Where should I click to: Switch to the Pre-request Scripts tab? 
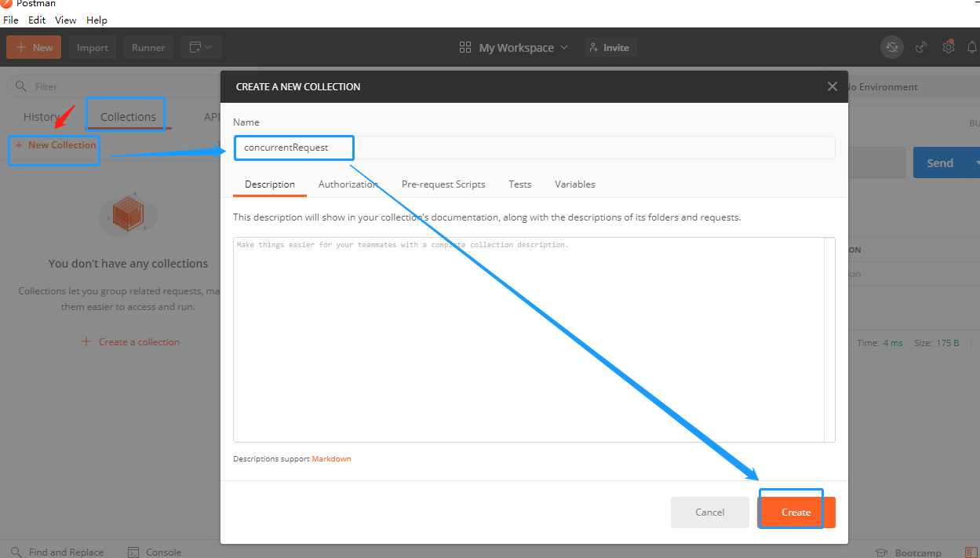(x=443, y=184)
